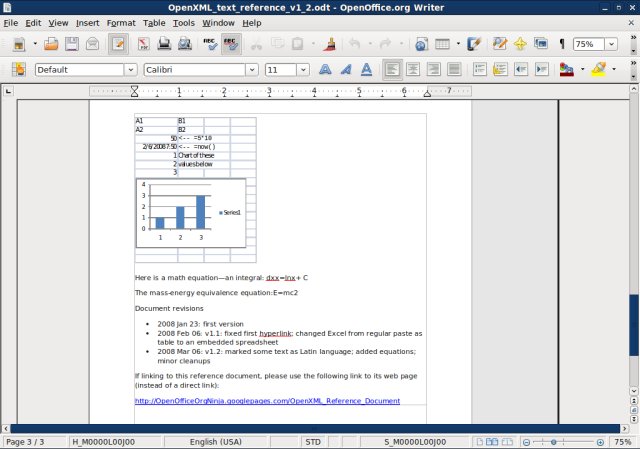Click the STD selection mode field
The image size is (640, 449).
[313, 441]
